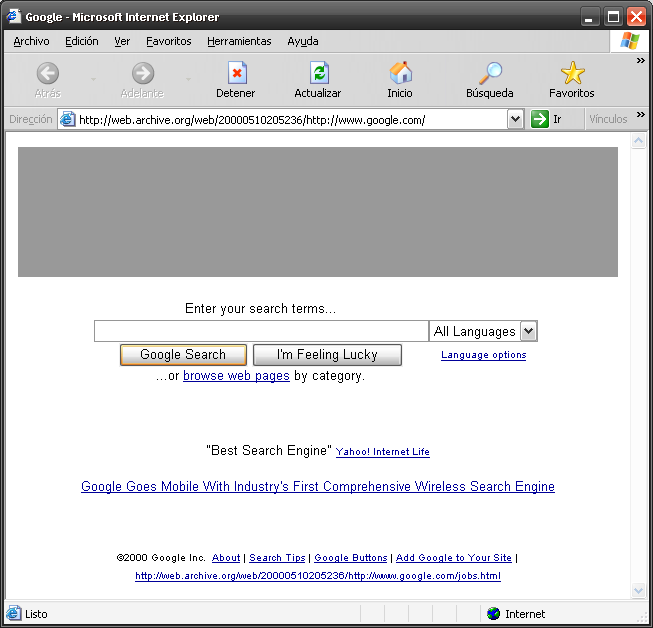Click the Internet zone globe icon
Screen dimensions: 653x628
pos(493,613)
